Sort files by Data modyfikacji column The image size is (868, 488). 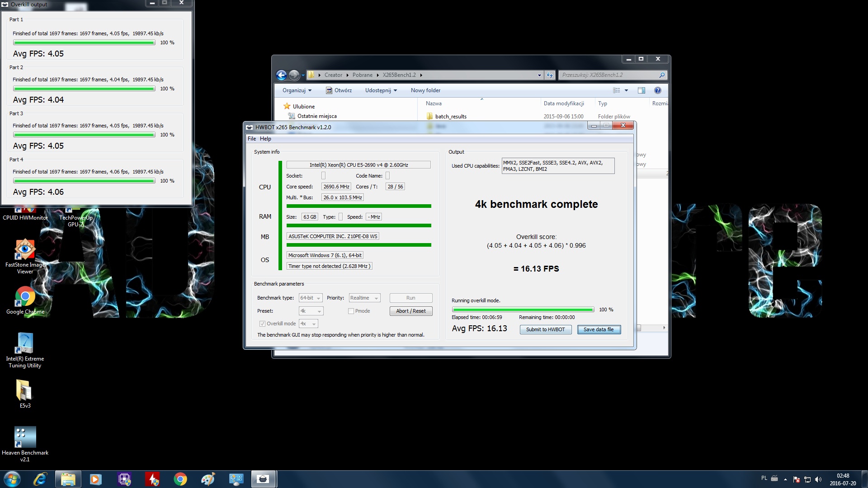click(x=568, y=103)
